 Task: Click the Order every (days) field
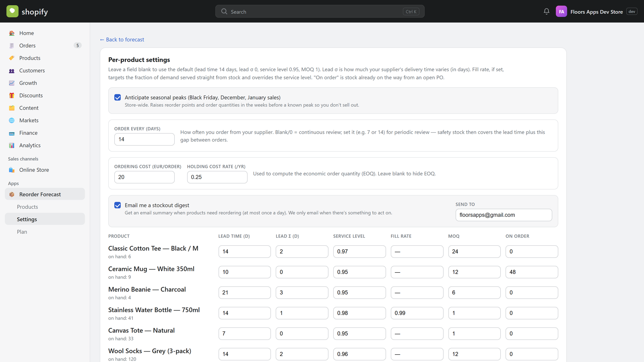[144, 139]
